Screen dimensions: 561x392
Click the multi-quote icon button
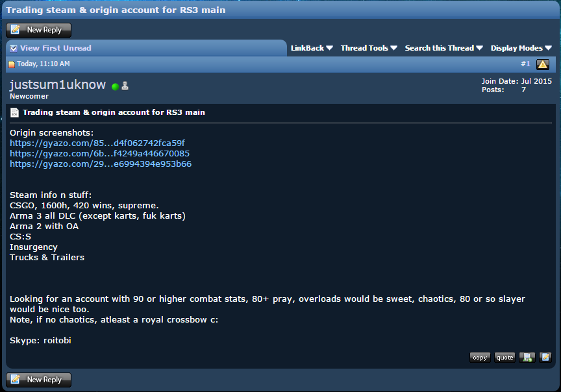pyautogui.click(x=527, y=358)
